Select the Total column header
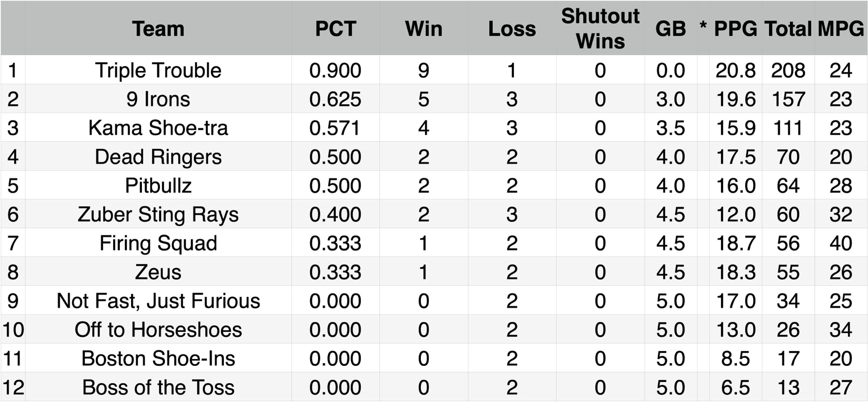The width and height of the screenshot is (868, 402). 788,29
